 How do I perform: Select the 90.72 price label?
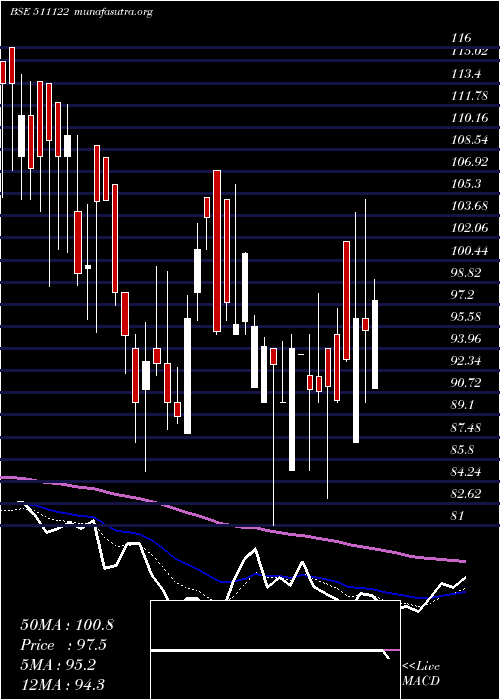click(466, 383)
